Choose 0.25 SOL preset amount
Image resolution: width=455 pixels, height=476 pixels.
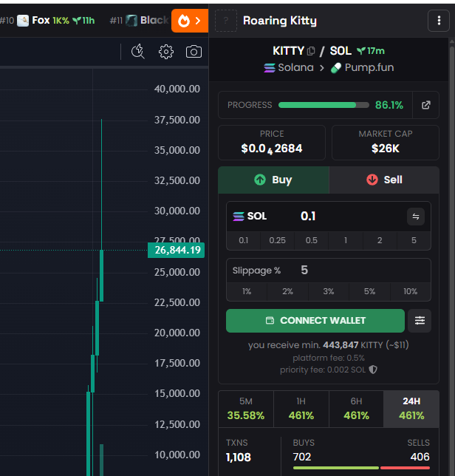click(x=277, y=240)
